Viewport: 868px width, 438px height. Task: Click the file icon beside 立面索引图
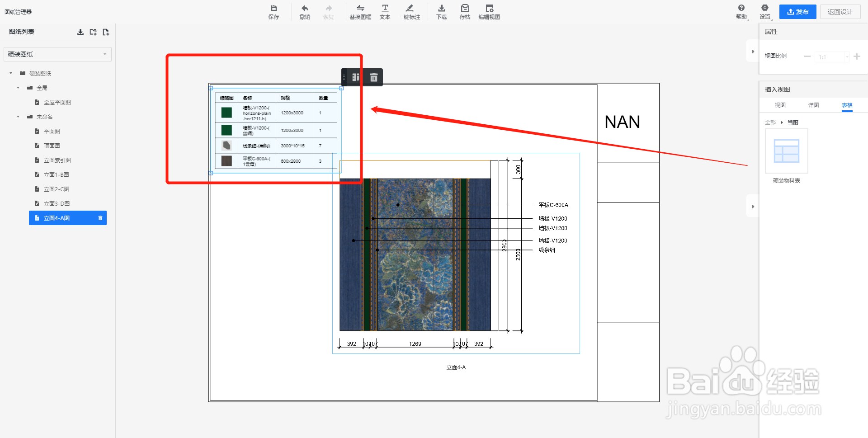click(37, 160)
